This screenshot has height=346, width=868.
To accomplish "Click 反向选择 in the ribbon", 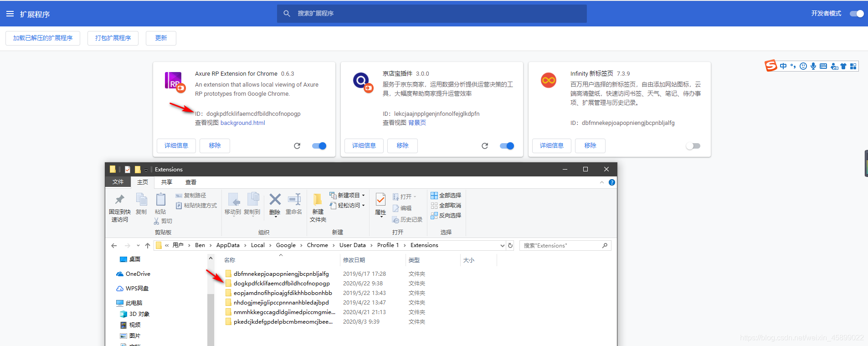I will click(x=446, y=216).
